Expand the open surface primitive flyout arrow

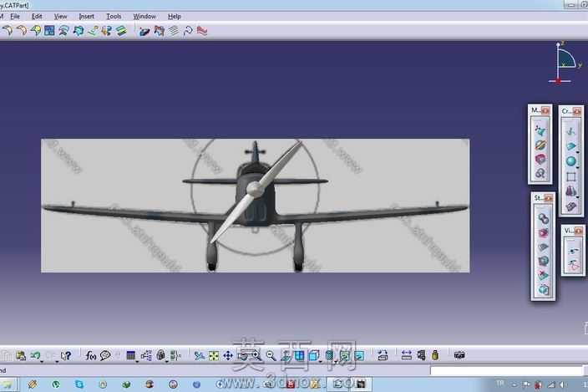point(577,152)
